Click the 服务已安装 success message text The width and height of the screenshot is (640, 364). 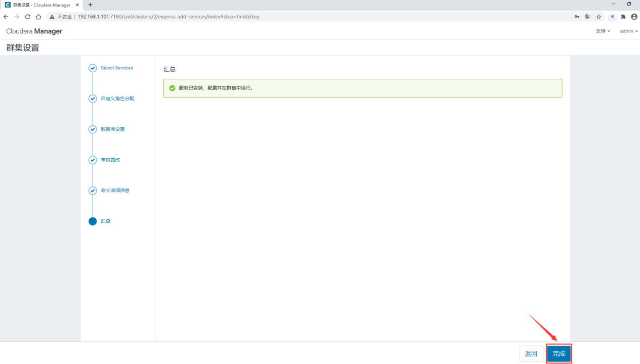click(x=216, y=88)
